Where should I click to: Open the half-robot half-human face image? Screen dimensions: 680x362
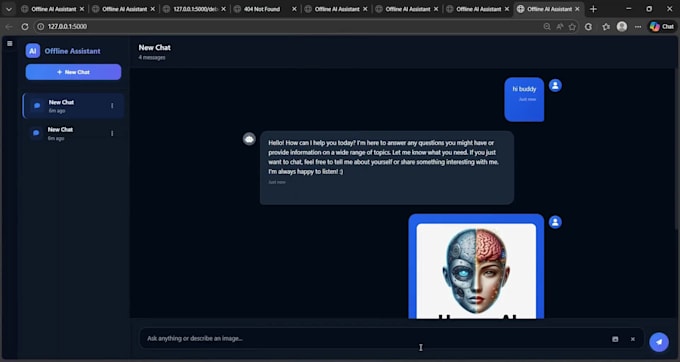coord(476,271)
